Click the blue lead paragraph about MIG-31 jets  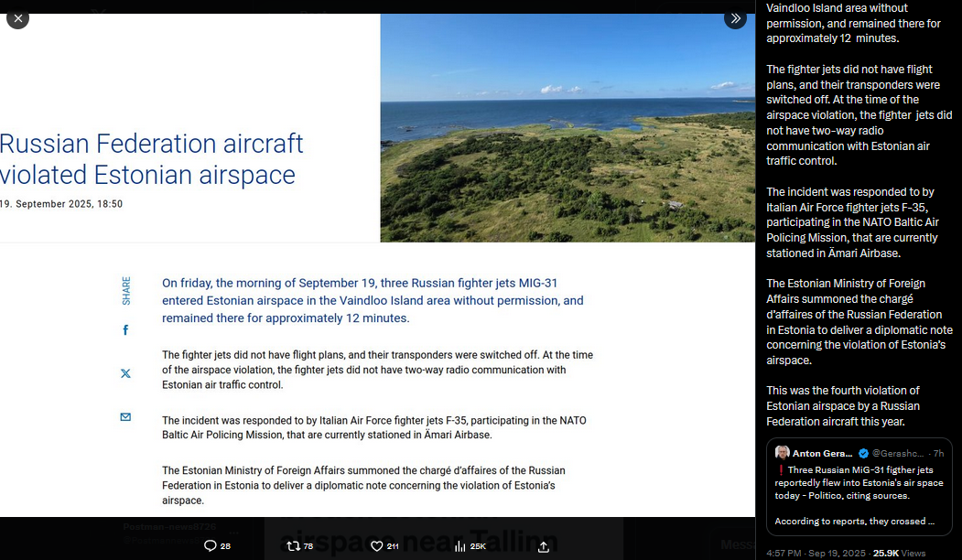[x=373, y=300]
